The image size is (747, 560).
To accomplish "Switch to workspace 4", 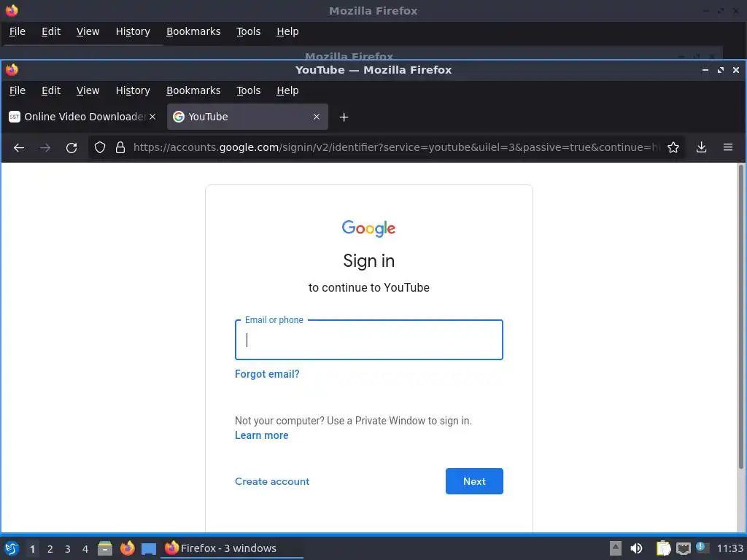I will tap(85, 548).
